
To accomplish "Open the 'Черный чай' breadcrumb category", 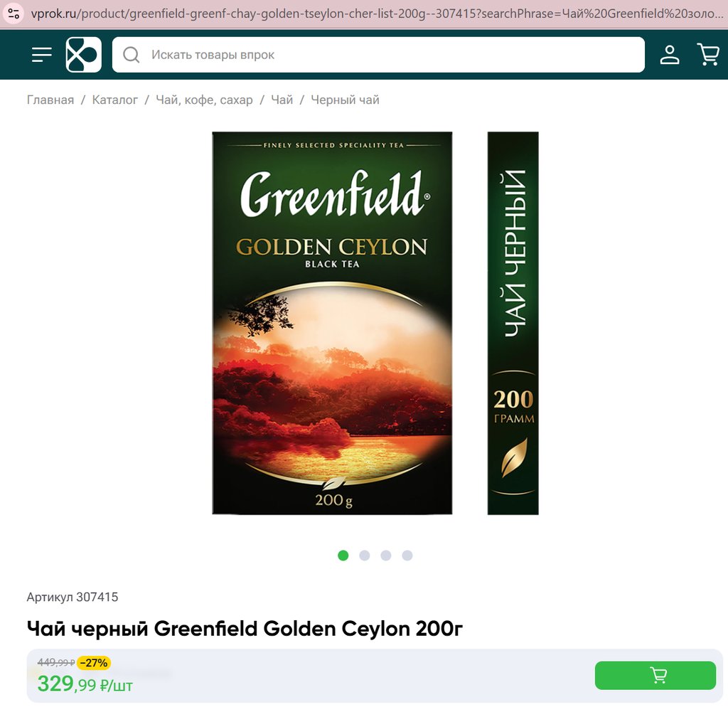I will pos(345,100).
